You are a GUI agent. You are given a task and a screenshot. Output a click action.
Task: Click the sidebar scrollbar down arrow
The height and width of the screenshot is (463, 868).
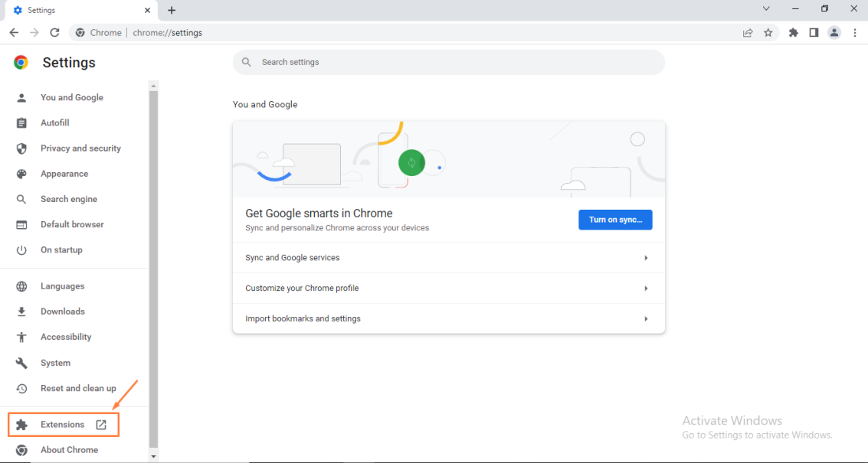click(x=154, y=457)
